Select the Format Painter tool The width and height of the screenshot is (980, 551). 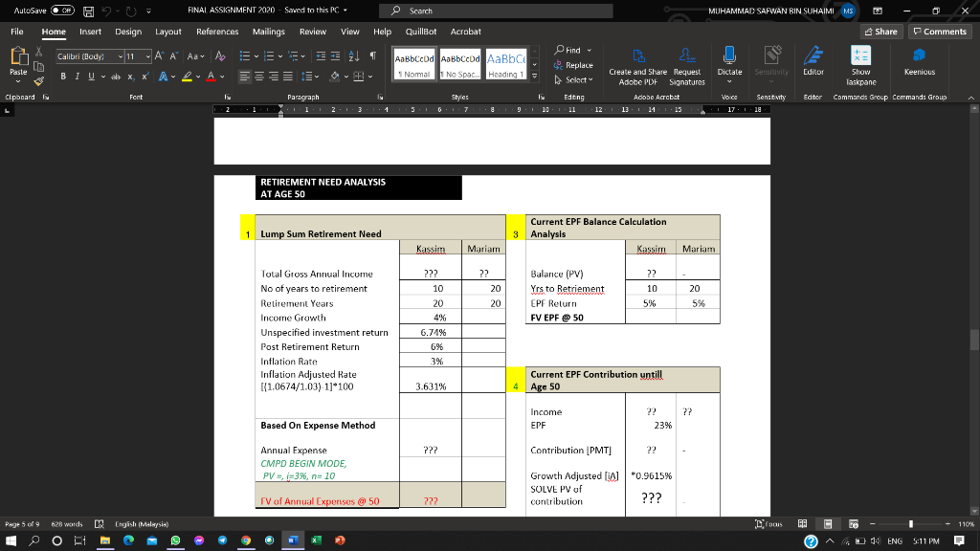tap(38, 82)
